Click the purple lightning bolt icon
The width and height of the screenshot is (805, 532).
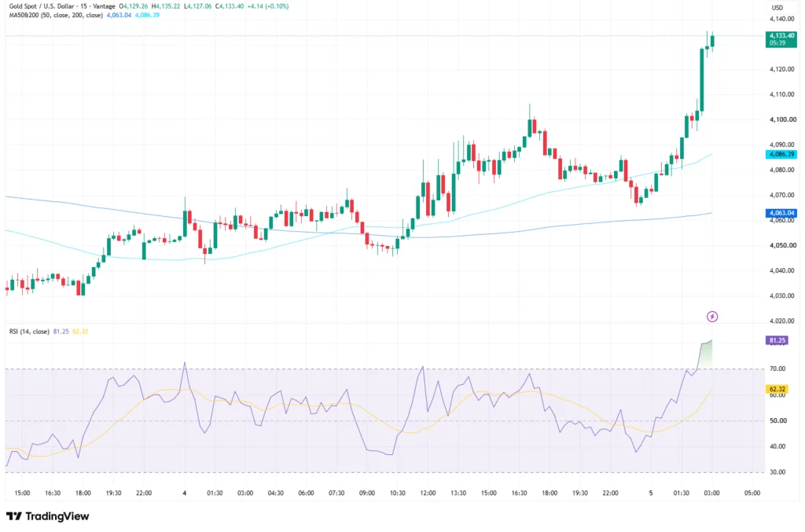pos(712,317)
